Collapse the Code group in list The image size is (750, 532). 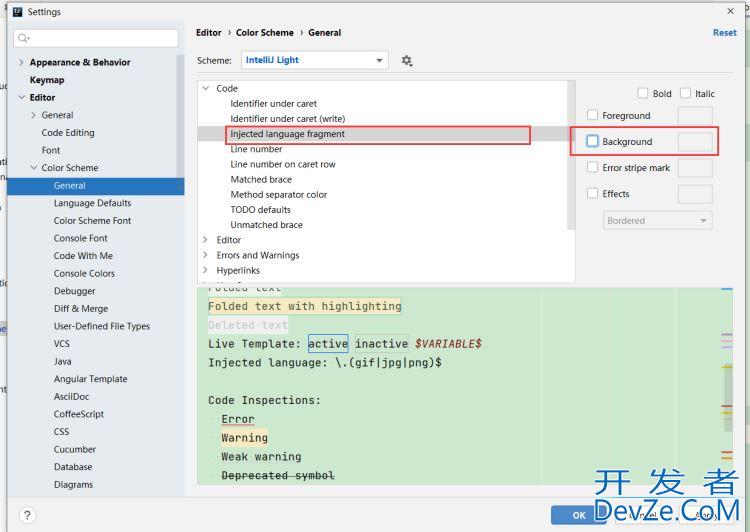(x=206, y=88)
